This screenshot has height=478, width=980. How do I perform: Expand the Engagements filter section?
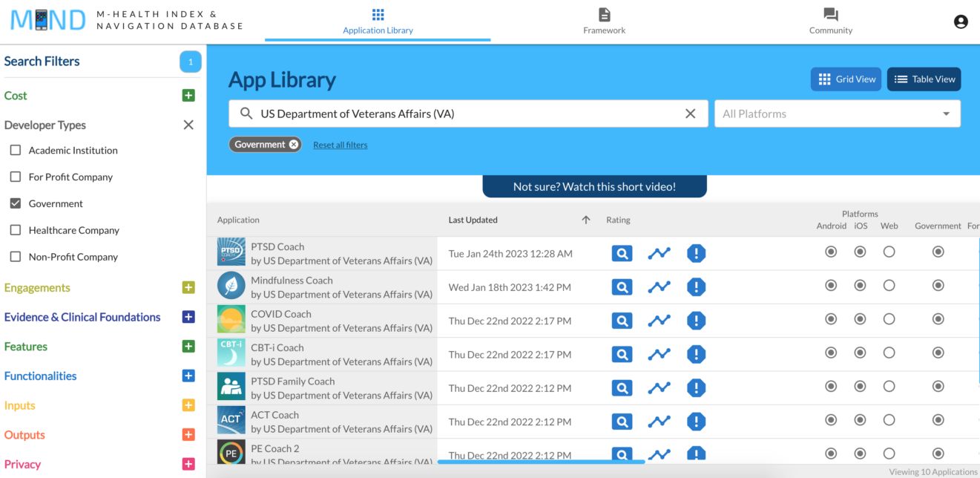click(188, 288)
